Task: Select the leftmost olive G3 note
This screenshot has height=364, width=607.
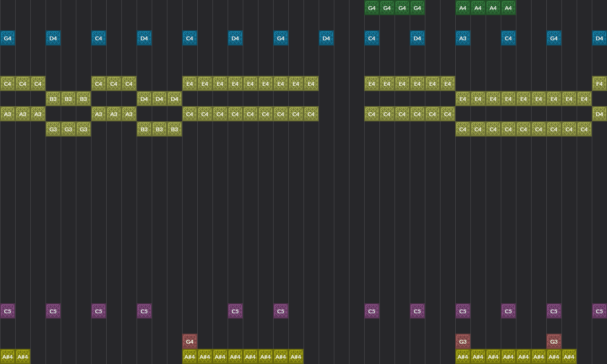Action: tap(53, 129)
